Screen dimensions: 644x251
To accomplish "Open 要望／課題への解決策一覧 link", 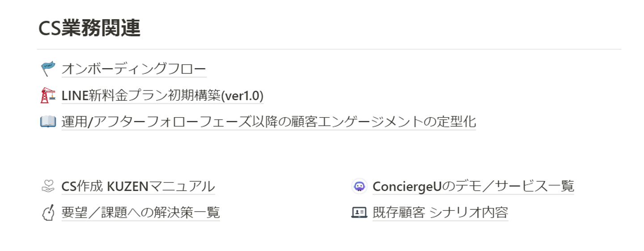I will [140, 213].
